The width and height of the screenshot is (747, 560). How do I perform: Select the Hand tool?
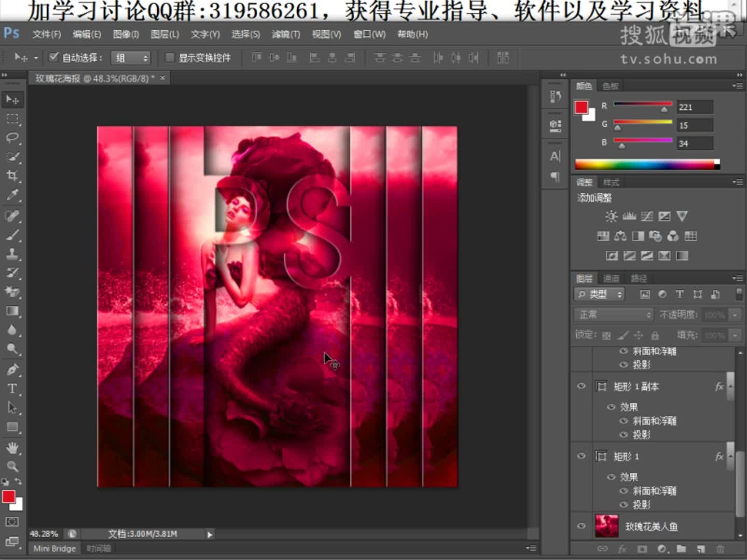(12, 447)
